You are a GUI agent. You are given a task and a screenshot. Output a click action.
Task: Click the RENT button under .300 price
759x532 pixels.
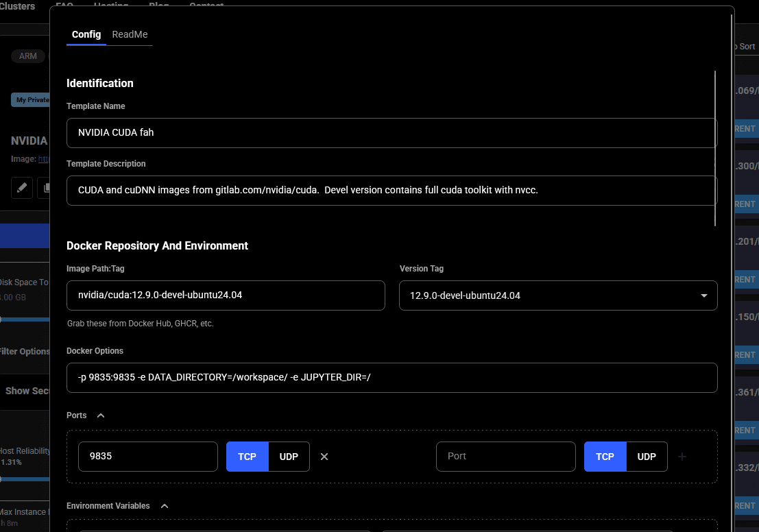(x=747, y=204)
